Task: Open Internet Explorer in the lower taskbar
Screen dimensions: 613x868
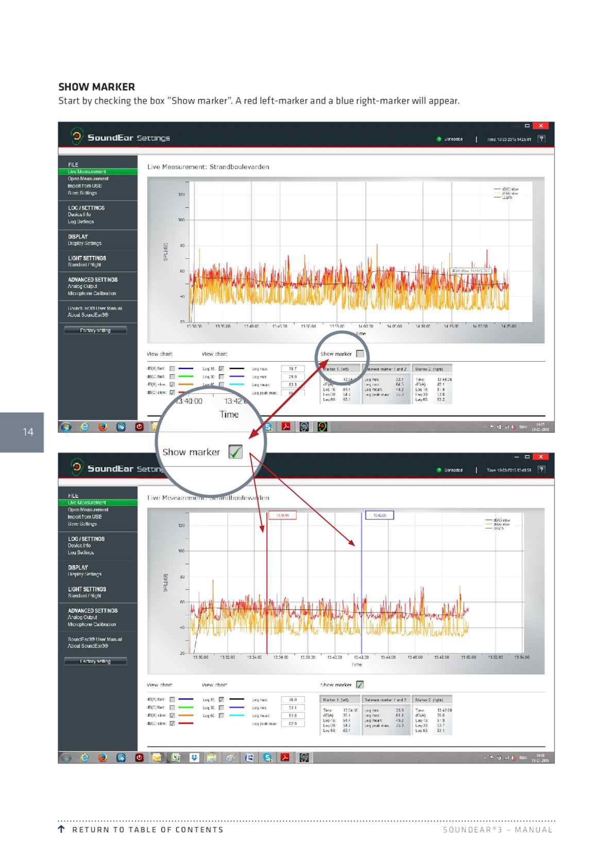Action: click(84, 757)
